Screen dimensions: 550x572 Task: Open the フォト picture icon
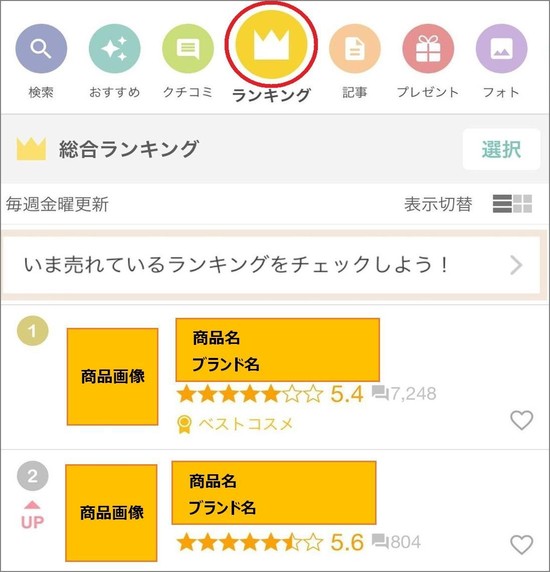[501, 49]
